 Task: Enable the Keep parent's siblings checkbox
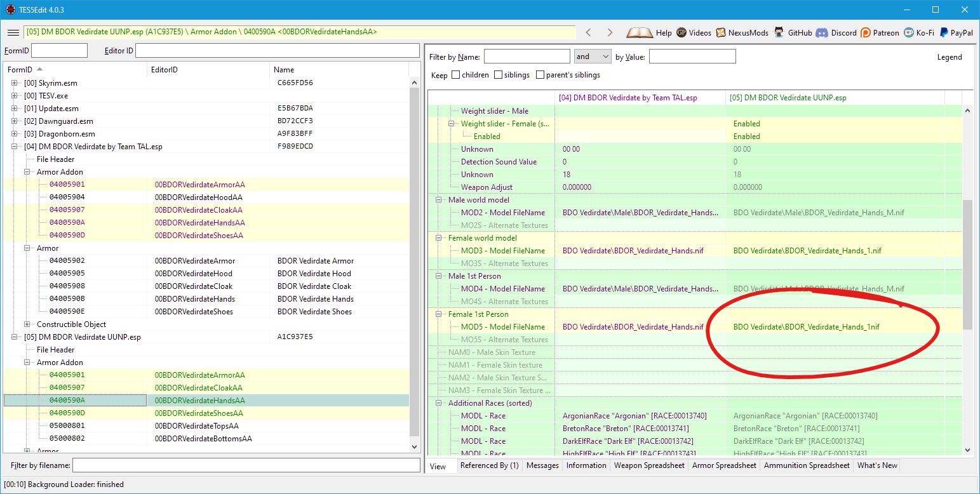pyautogui.click(x=540, y=75)
